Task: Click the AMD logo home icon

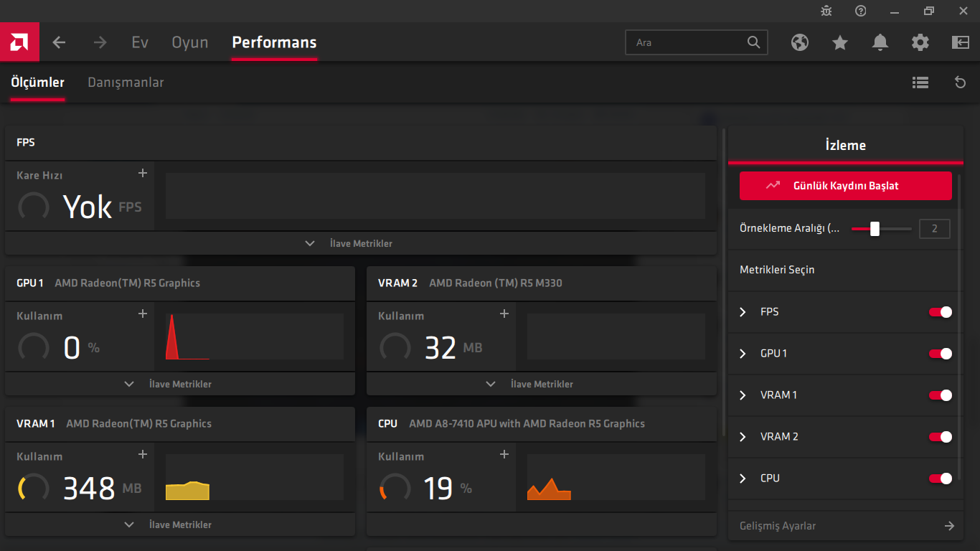Action: [19, 42]
